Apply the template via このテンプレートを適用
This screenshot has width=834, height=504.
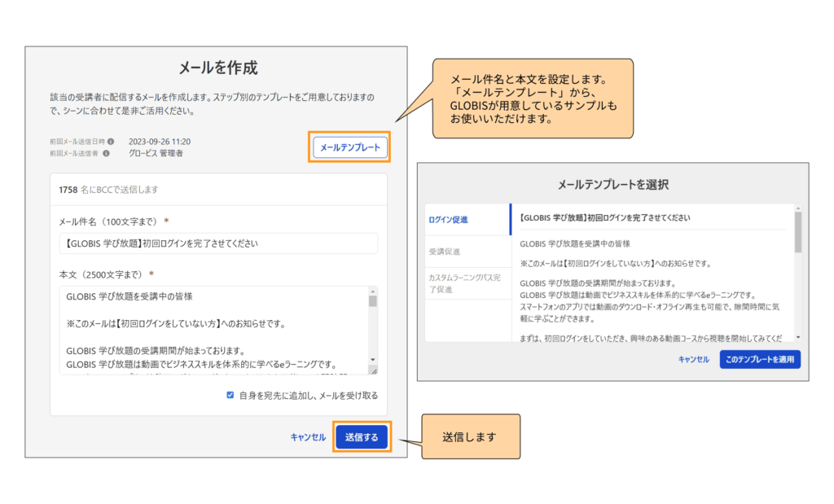pyautogui.click(x=759, y=358)
